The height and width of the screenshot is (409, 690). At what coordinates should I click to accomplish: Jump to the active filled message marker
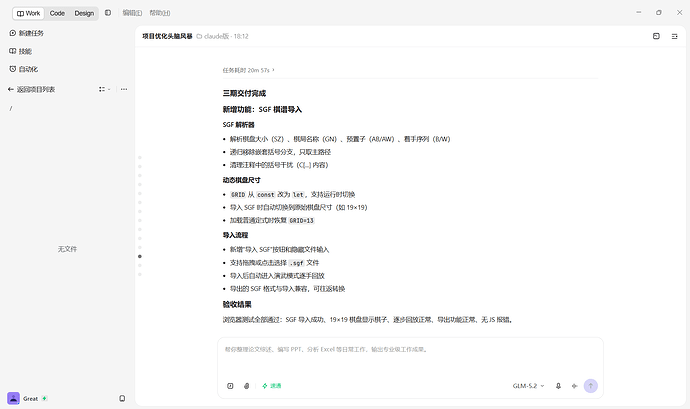coord(140,256)
